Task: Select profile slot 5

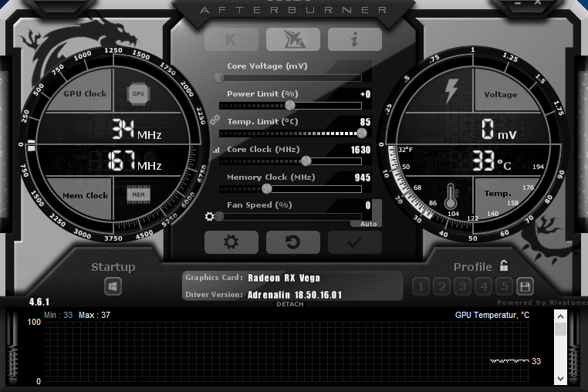Action: click(x=505, y=287)
